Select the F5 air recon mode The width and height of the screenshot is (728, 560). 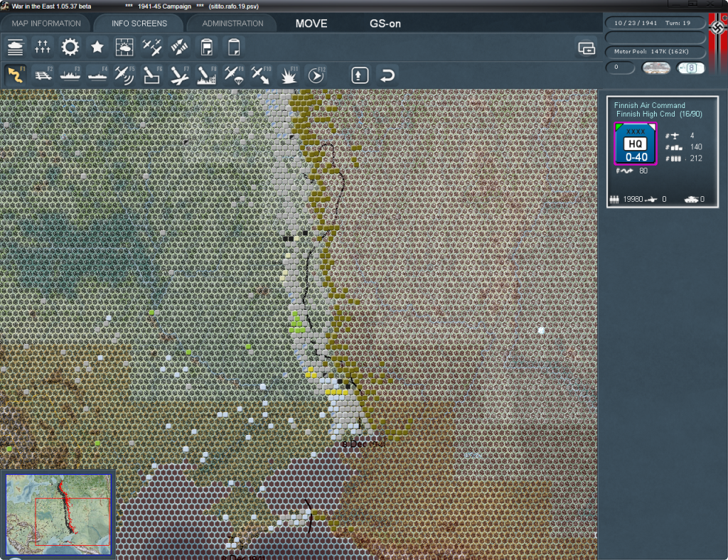pyautogui.click(x=124, y=75)
